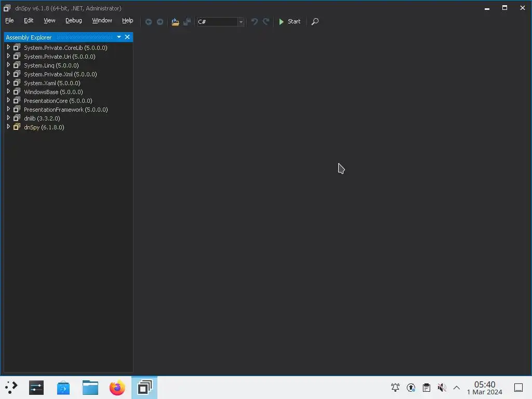
Task: Select PresentationCore (5.0.0.0) text
Action: coord(58,101)
